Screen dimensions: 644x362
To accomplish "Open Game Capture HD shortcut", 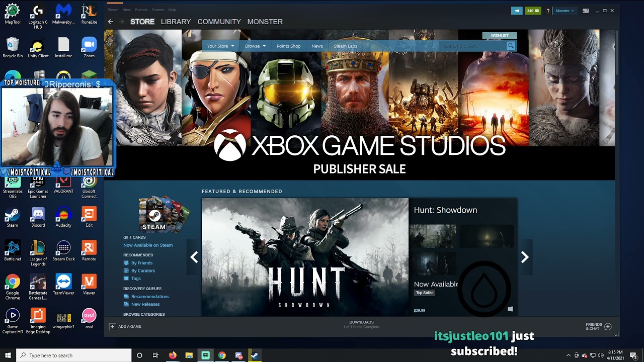I will (x=13, y=321).
